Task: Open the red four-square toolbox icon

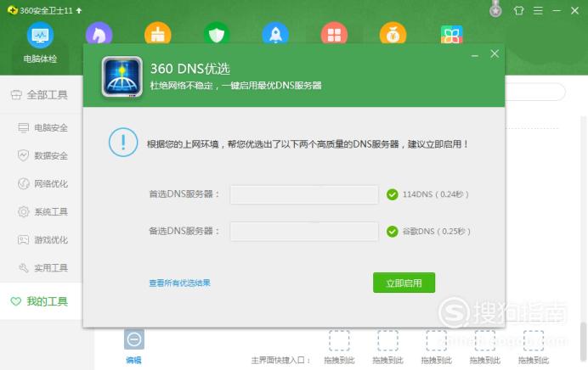Action: pyautogui.click(x=334, y=33)
